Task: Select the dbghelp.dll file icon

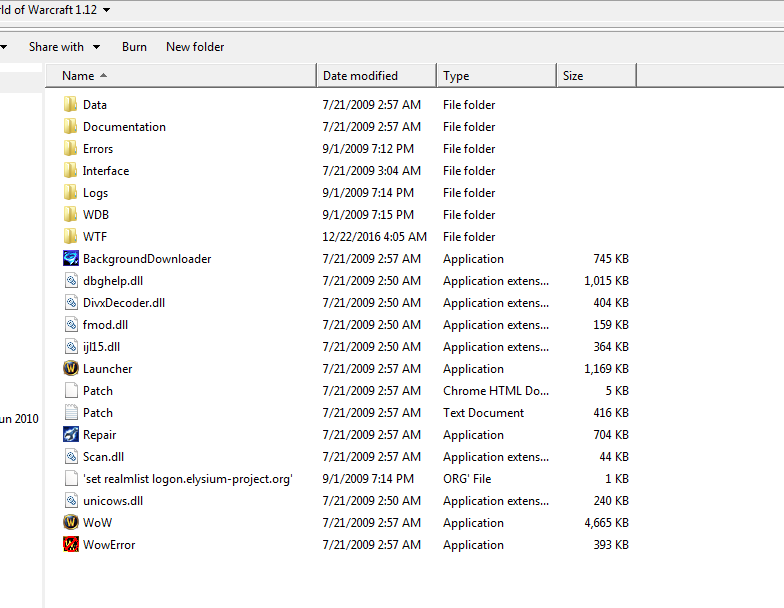Action: [71, 280]
